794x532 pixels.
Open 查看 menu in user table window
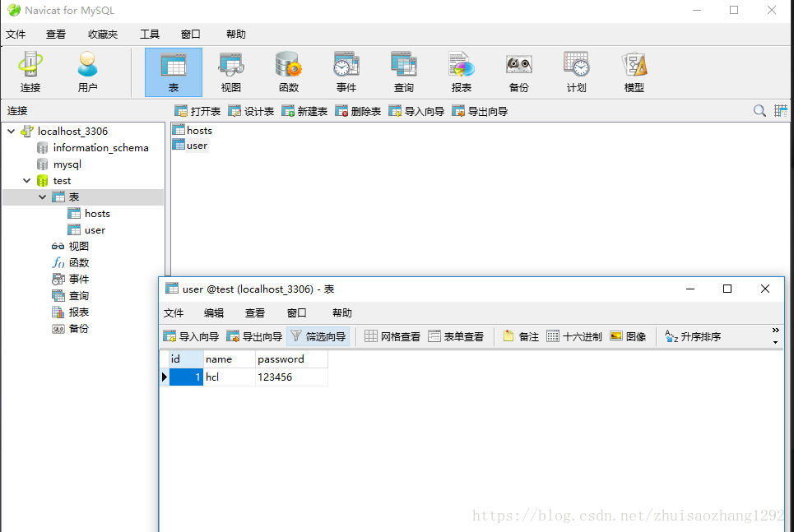[255, 312]
